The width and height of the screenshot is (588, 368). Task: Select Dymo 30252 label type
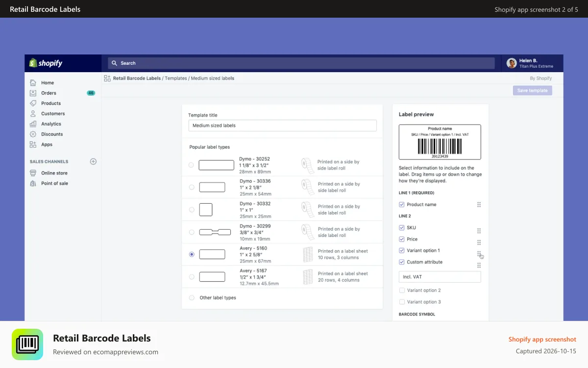(x=191, y=165)
